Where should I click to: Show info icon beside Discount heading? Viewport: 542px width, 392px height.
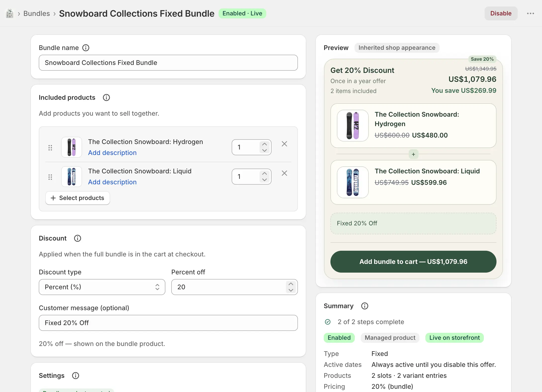tap(78, 238)
